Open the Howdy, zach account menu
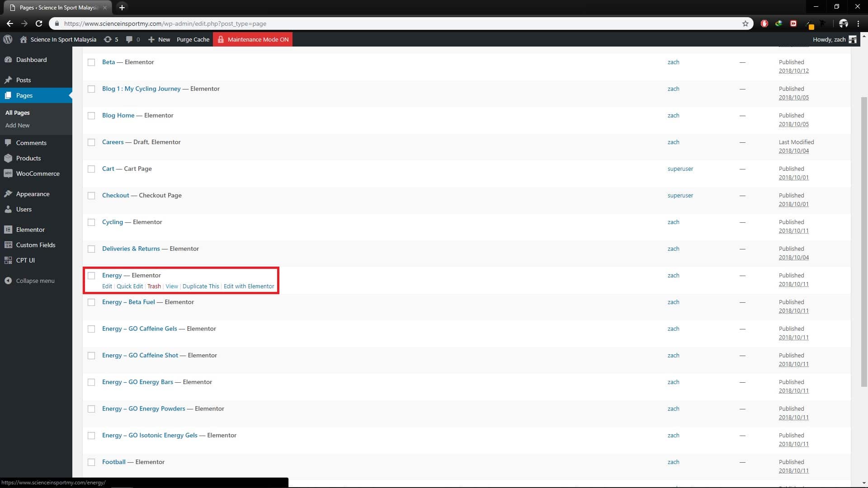 (834, 39)
